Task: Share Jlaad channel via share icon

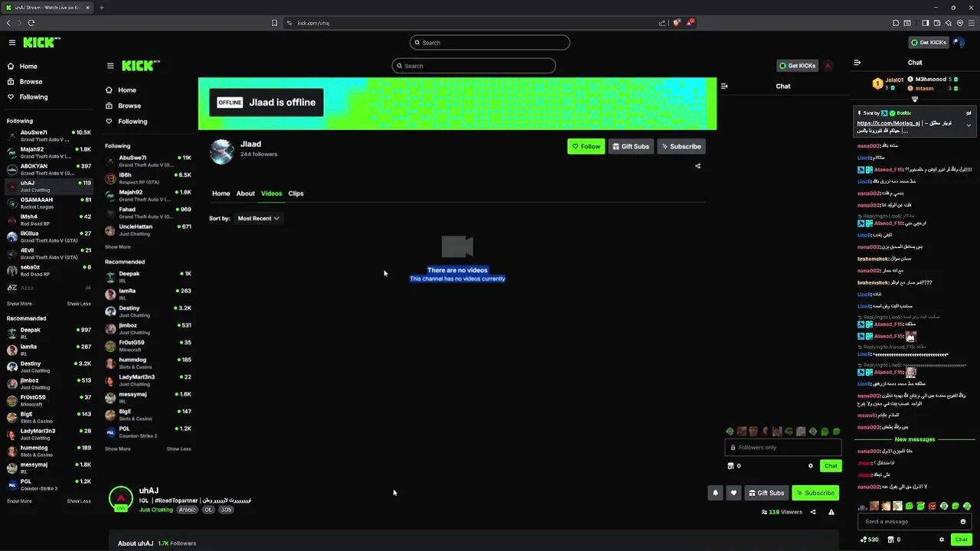Action: click(697, 166)
